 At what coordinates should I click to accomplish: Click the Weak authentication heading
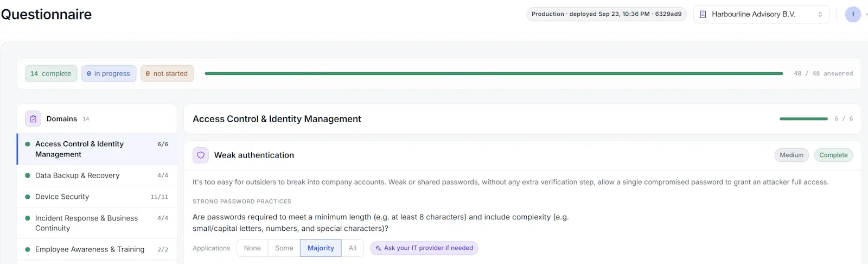click(254, 155)
